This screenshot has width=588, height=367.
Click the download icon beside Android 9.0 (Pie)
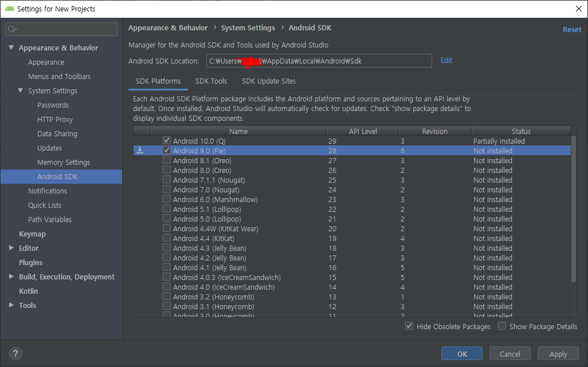(139, 151)
